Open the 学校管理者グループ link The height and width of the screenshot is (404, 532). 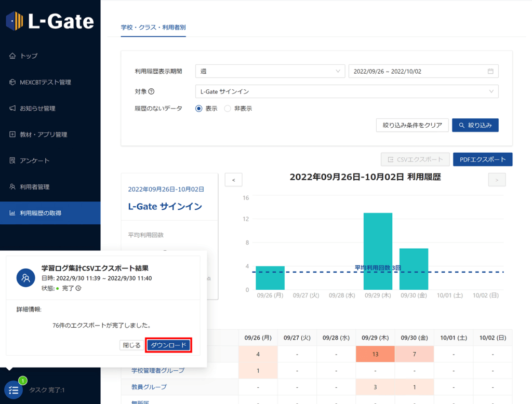[x=158, y=370]
